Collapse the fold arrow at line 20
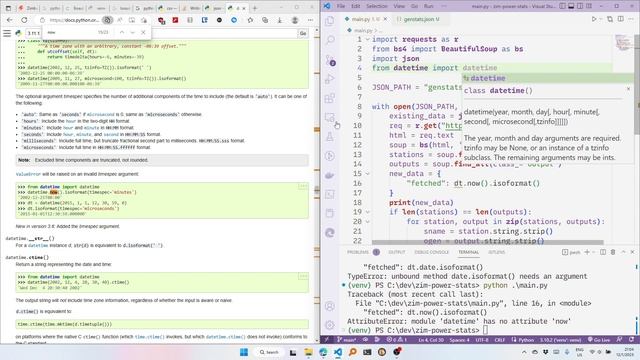Viewport: 640px width, 360px height. point(367,222)
